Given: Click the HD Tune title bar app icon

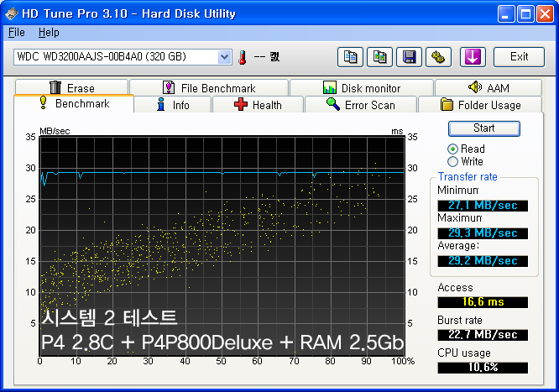Looking at the screenshot, I should pyautogui.click(x=12, y=14).
